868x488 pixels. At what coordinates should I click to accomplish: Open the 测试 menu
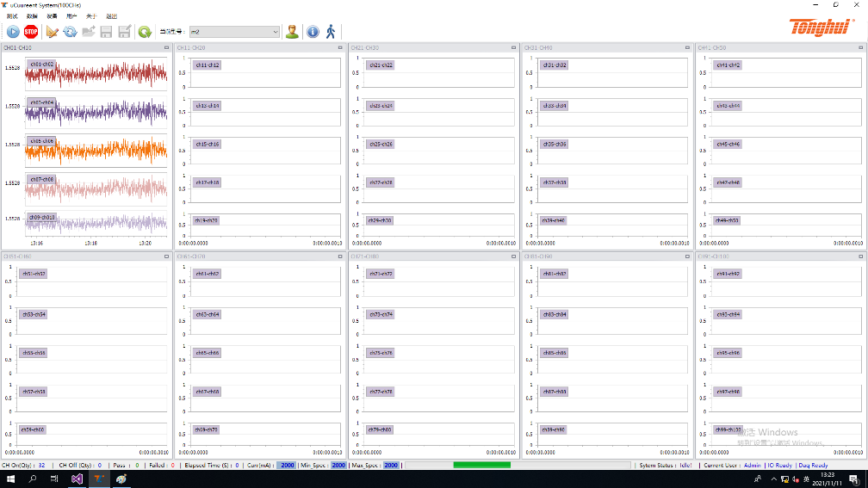(x=12, y=16)
